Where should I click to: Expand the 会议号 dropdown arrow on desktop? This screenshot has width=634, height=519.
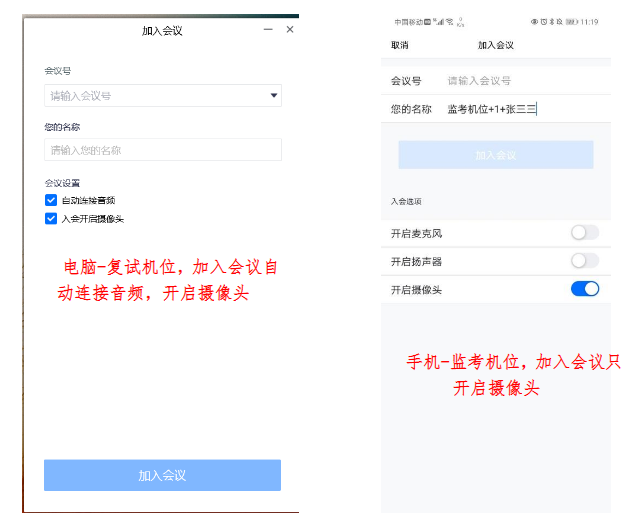273,96
